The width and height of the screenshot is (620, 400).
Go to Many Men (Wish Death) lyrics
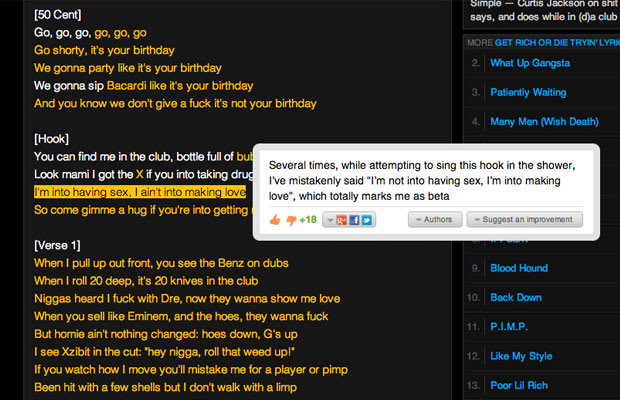544,122
